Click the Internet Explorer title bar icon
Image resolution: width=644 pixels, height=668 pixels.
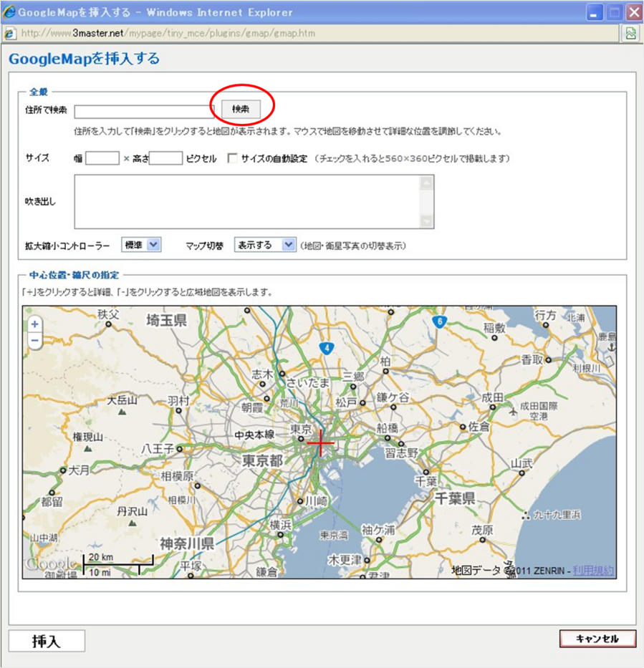tap(9, 12)
